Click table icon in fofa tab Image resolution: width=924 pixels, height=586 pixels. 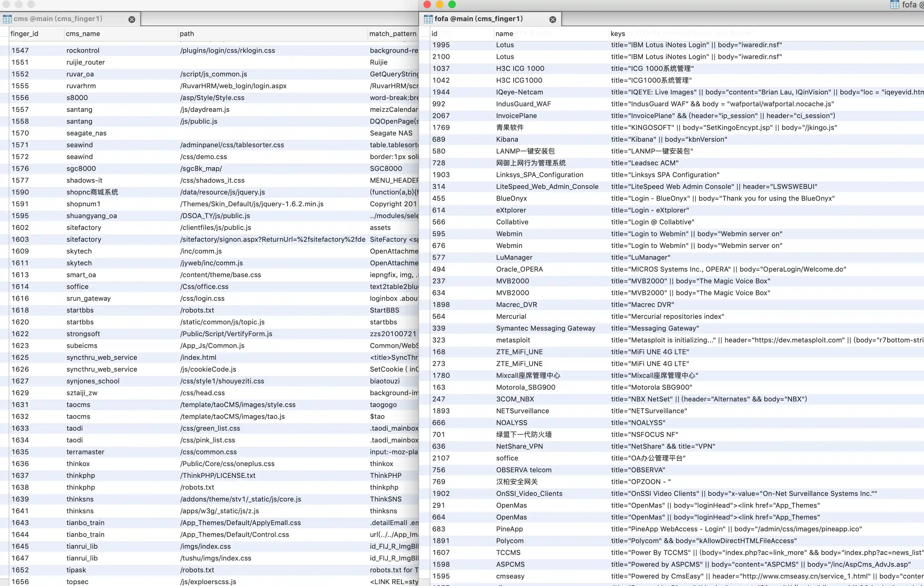coord(428,19)
